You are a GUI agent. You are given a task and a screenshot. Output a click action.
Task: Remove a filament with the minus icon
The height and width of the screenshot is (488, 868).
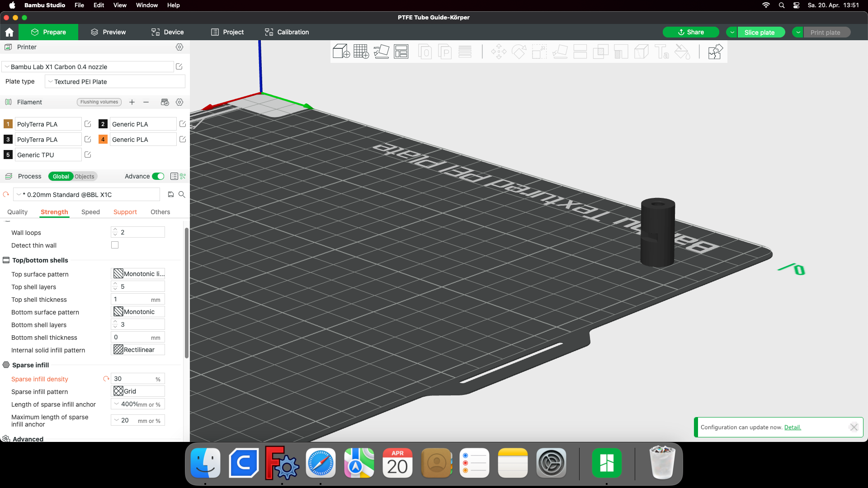[146, 102]
